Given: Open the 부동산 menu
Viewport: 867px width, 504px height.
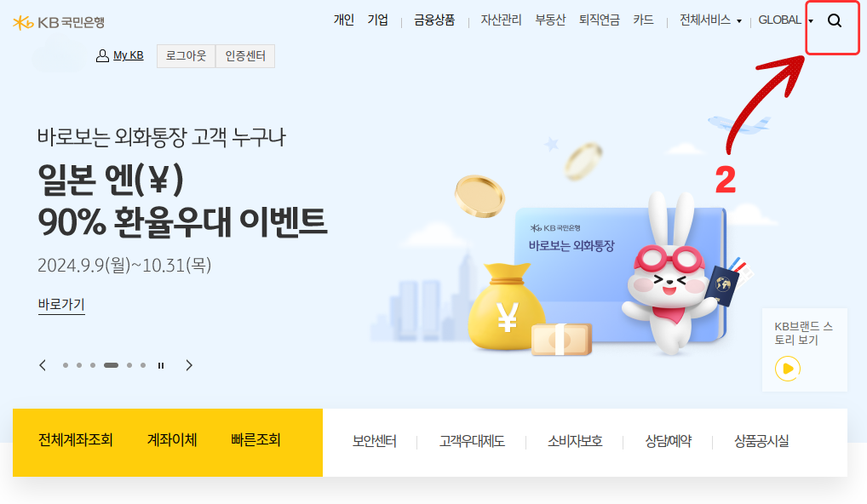Looking at the screenshot, I should click(x=550, y=20).
